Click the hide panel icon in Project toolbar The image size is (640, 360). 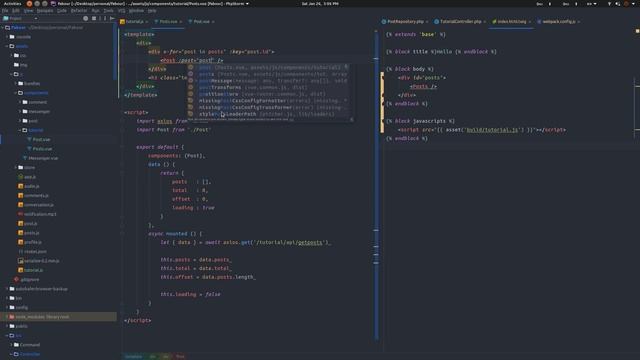pyautogui.click(x=112, y=18)
